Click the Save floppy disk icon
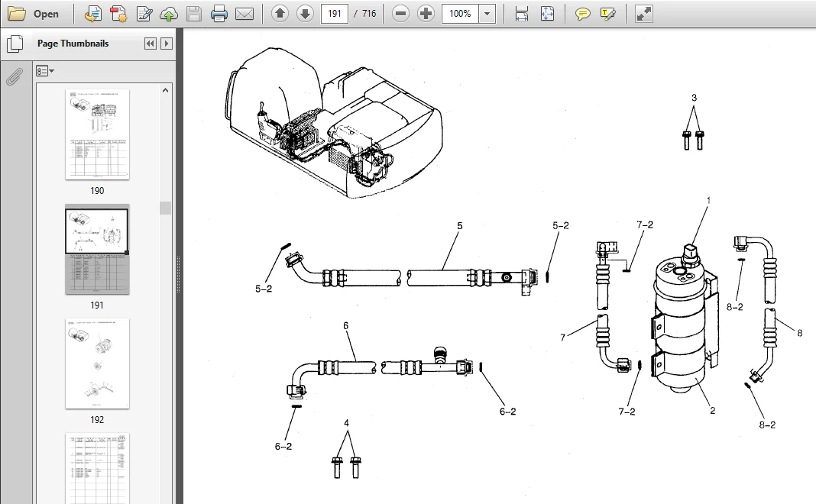816x504 pixels. coord(194,14)
